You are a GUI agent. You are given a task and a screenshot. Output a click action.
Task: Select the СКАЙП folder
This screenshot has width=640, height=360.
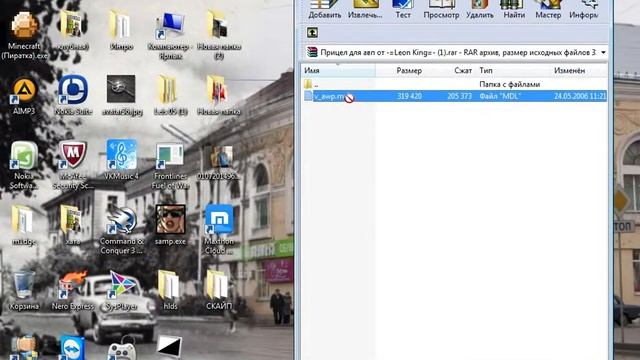219,290
